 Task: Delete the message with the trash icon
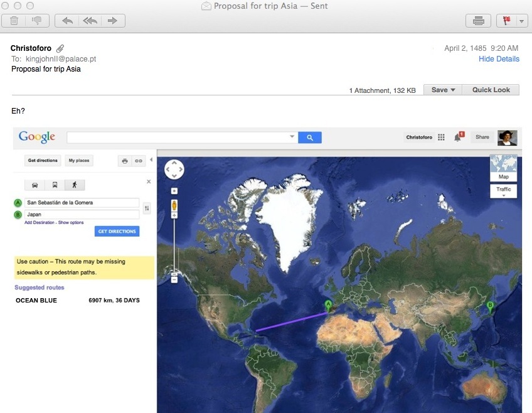14,21
